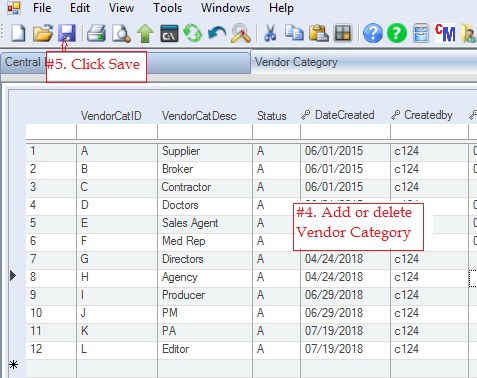This screenshot has width=477, height=378.
Task: Select the PM description cell
Action: click(x=205, y=313)
